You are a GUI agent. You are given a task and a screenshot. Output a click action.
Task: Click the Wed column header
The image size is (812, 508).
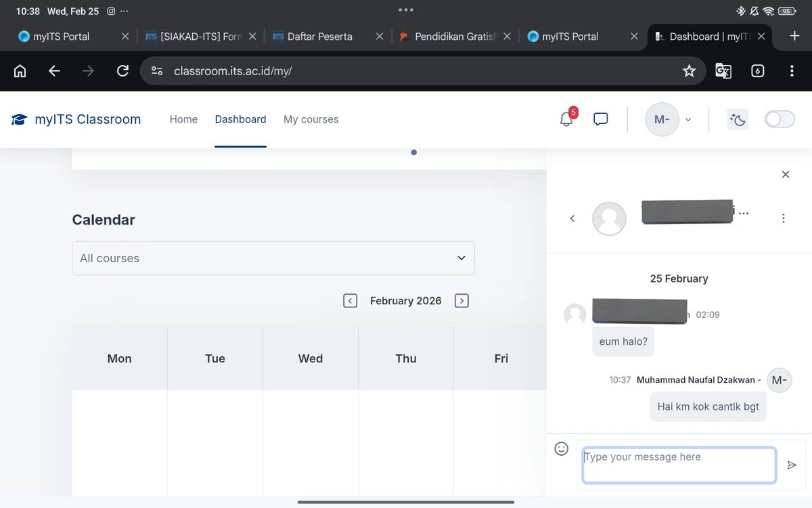coord(311,358)
